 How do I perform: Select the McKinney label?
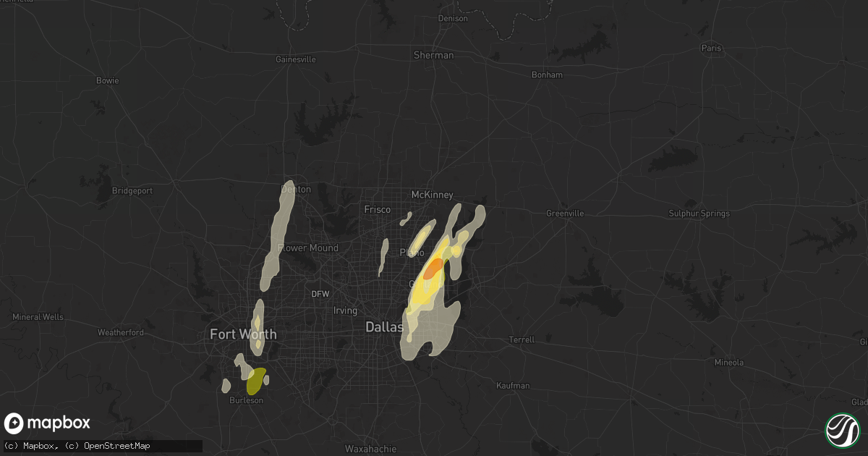(432, 195)
